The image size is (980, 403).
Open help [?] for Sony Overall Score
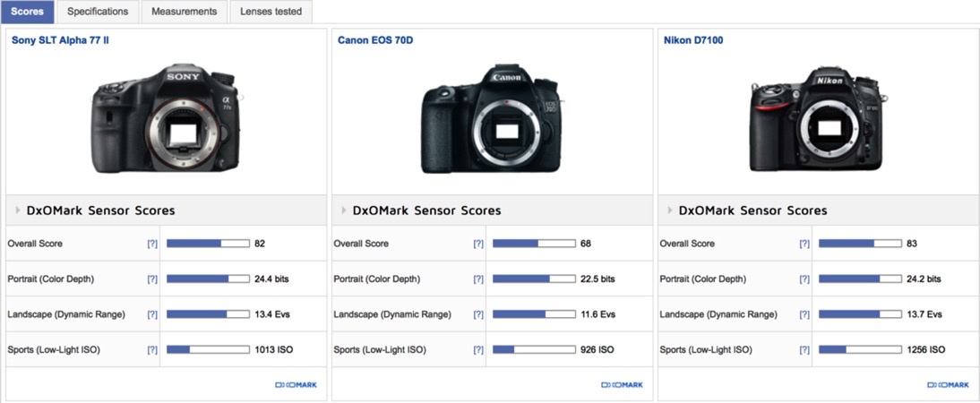pos(152,244)
